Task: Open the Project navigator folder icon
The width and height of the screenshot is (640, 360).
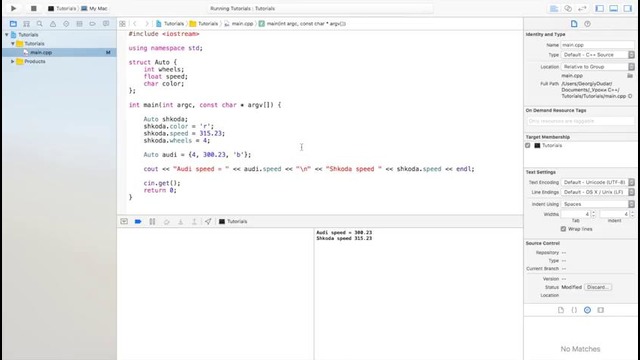Action: [13, 24]
